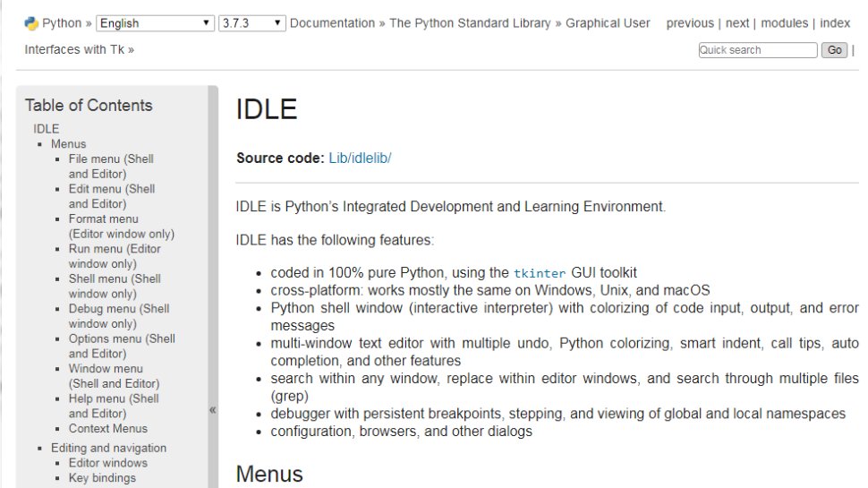Go to the next page

(736, 23)
